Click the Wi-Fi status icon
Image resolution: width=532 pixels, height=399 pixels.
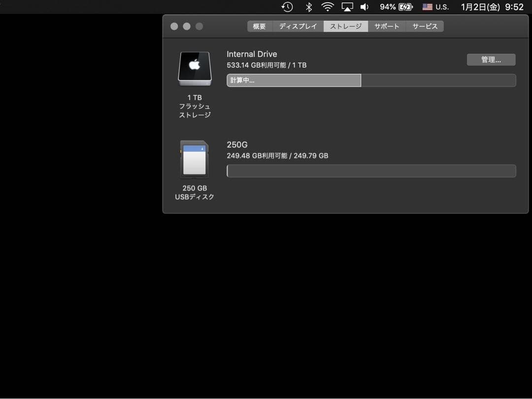click(x=327, y=7)
